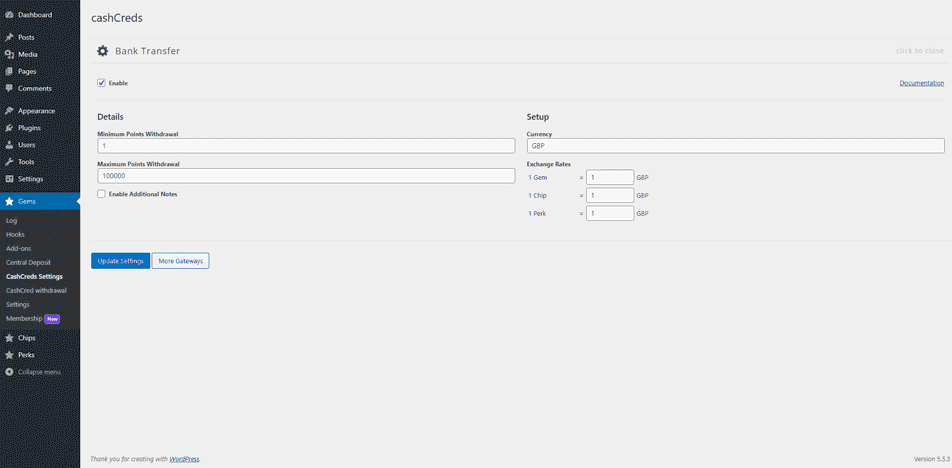Uncheck the Enable checkbox
Image resolution: width=952 pixels, height=468 pixels.
point(101,83)
